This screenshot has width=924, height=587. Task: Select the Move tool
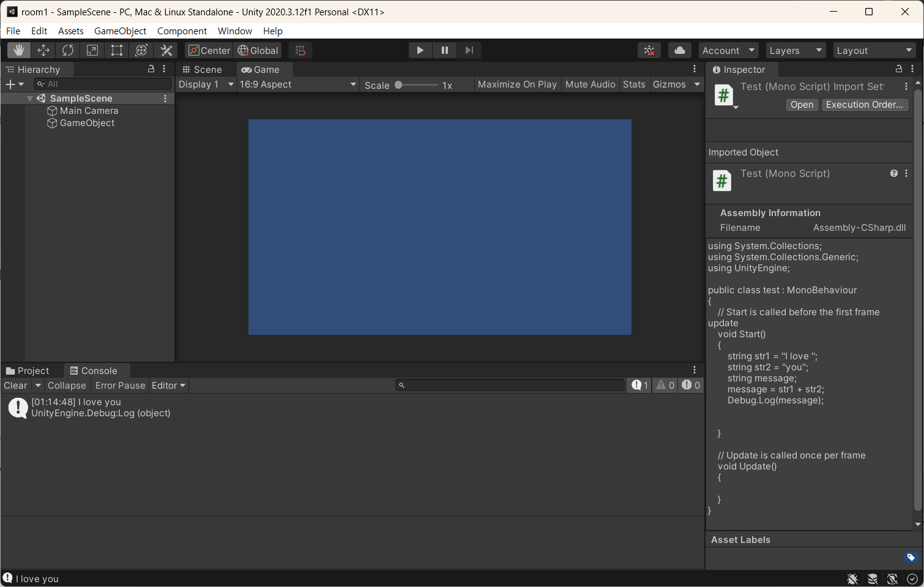point(43,50)
